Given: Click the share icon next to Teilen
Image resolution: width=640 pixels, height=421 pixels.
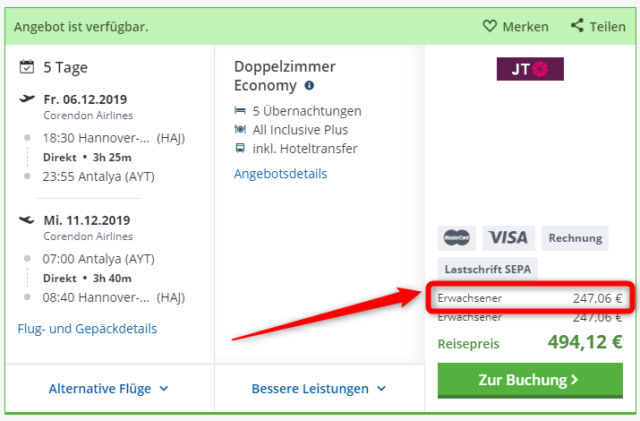Looking at the screenshot, I should pyautogui.click(x=577, y=26).
